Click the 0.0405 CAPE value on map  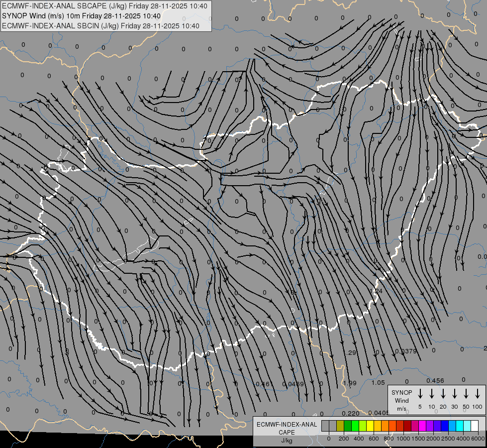click(379, 413)
